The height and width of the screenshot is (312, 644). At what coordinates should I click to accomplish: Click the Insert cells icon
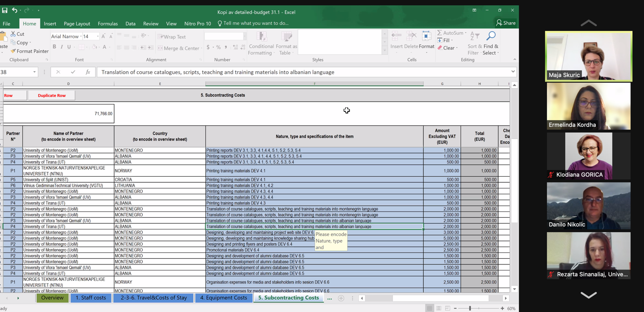tap(396, 36)
